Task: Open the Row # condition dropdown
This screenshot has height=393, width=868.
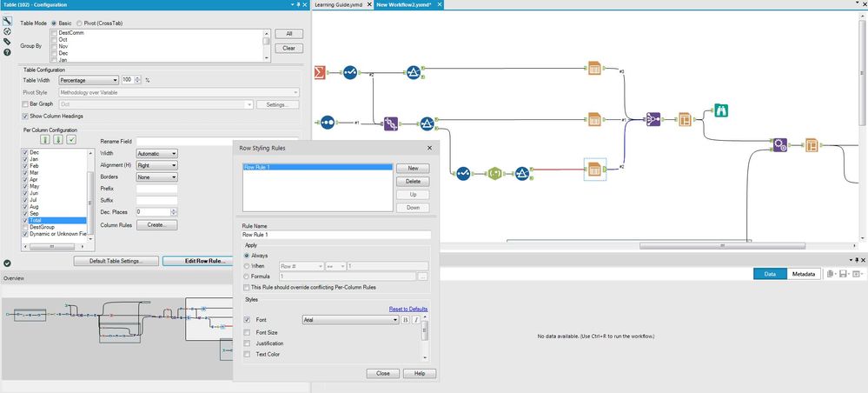Action: point(301,267)
